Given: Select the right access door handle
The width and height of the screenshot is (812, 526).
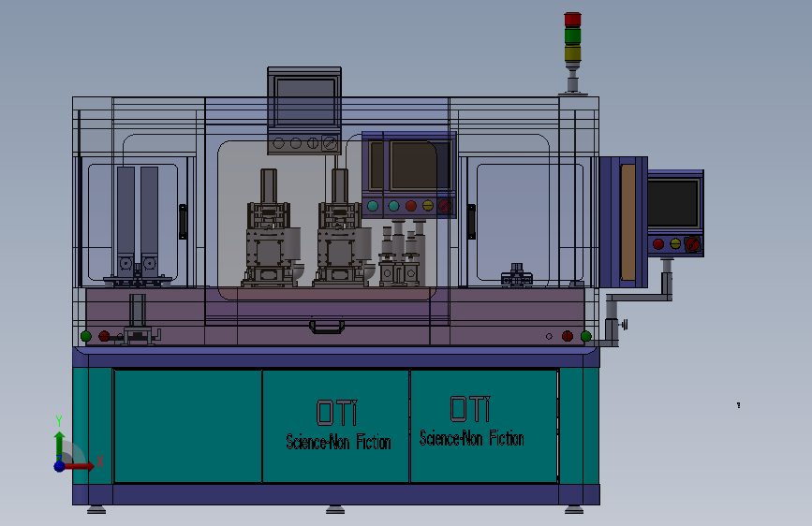Looking at the screenshot, I should (472, 222).
